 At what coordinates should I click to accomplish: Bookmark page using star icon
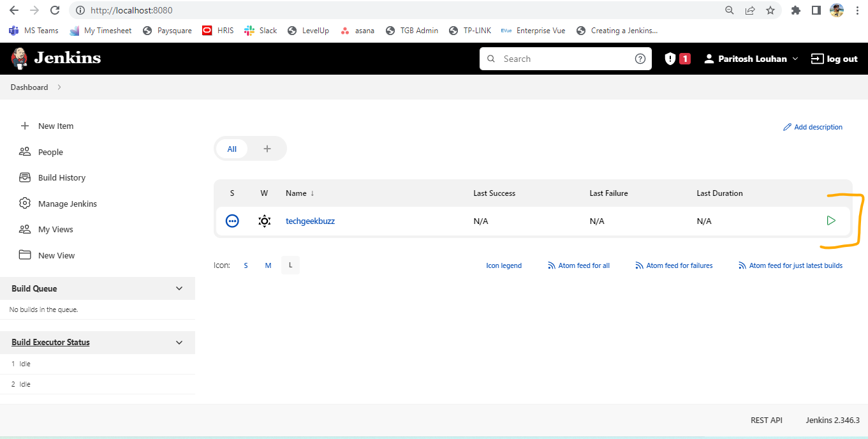[770, 10]
